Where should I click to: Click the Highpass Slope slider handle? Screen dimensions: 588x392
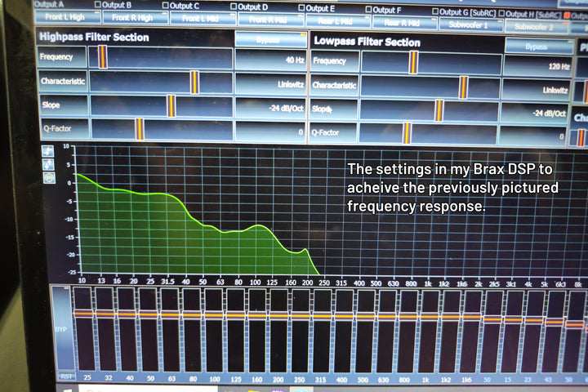pos(171,106)
